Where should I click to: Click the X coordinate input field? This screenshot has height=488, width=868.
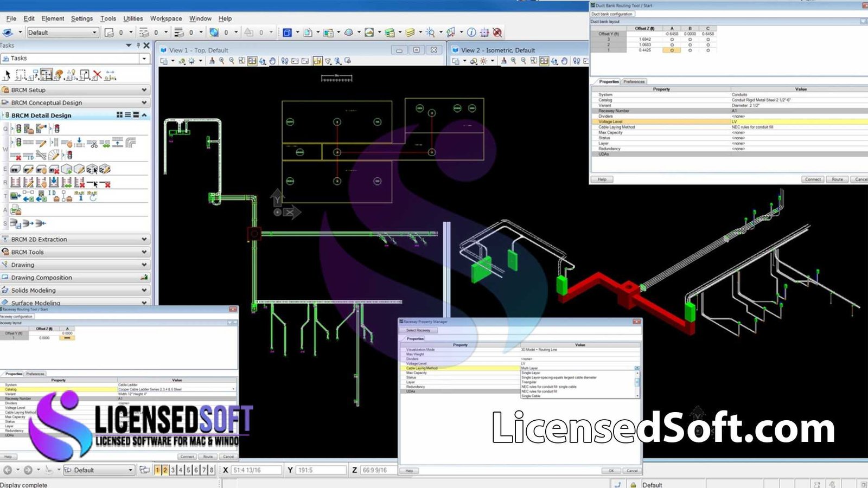pos(256,470)
